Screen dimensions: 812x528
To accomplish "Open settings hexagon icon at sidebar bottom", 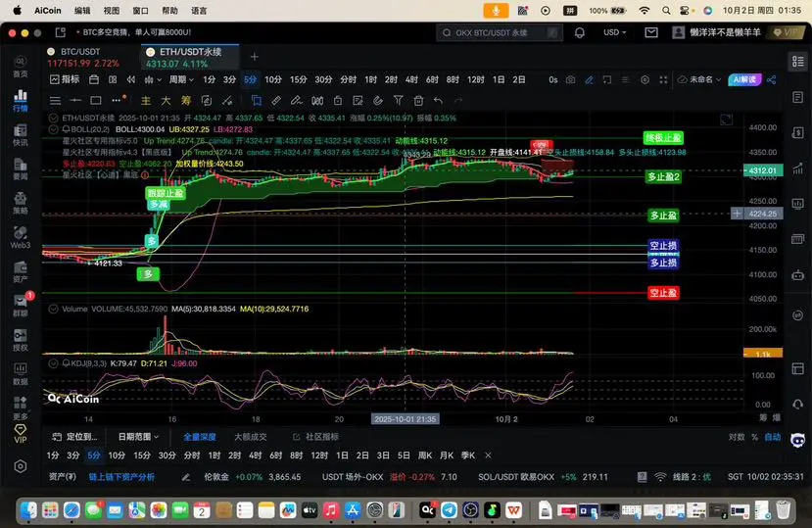I will [21, 466].
